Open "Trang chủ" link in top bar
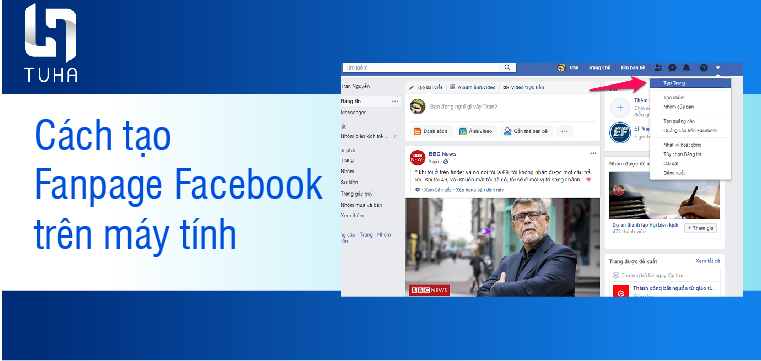The width and height of the screenshot is (761, 361). click(x=599, y=68)
